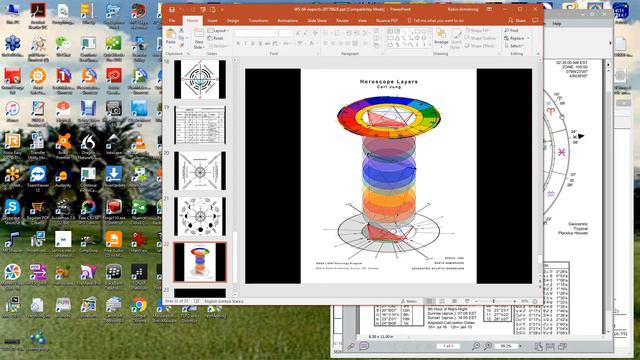
Task: Switch to the Design tab
Action: click(233, 20)
